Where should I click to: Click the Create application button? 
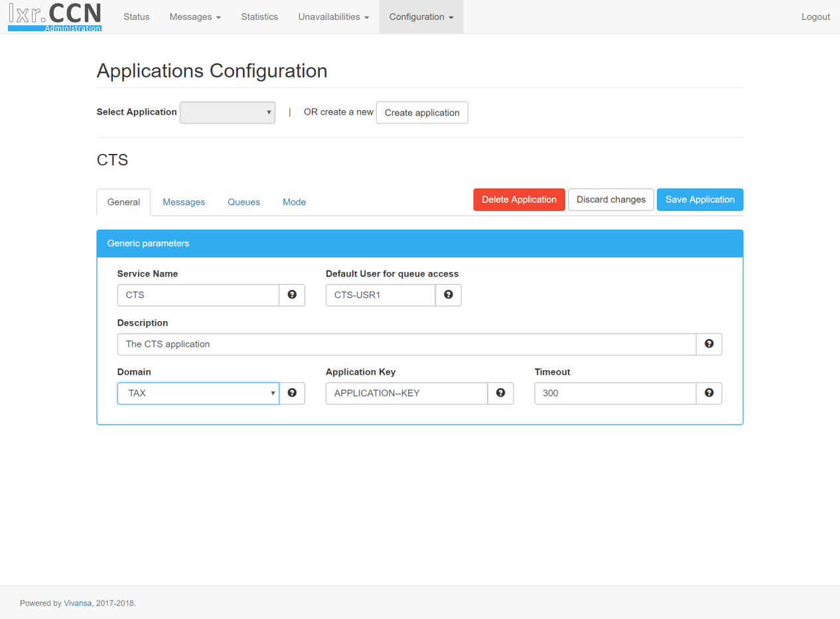422,113
